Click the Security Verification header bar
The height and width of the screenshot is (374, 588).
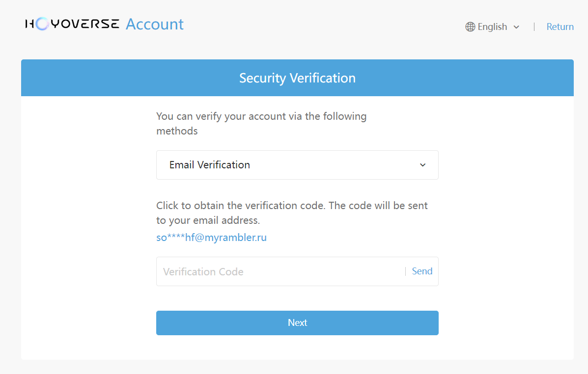297,78
